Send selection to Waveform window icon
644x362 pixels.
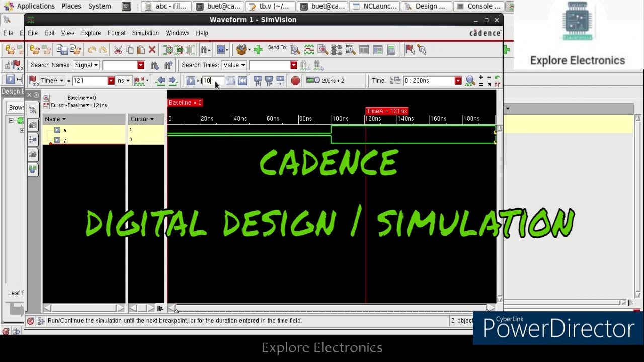point(309,50)
